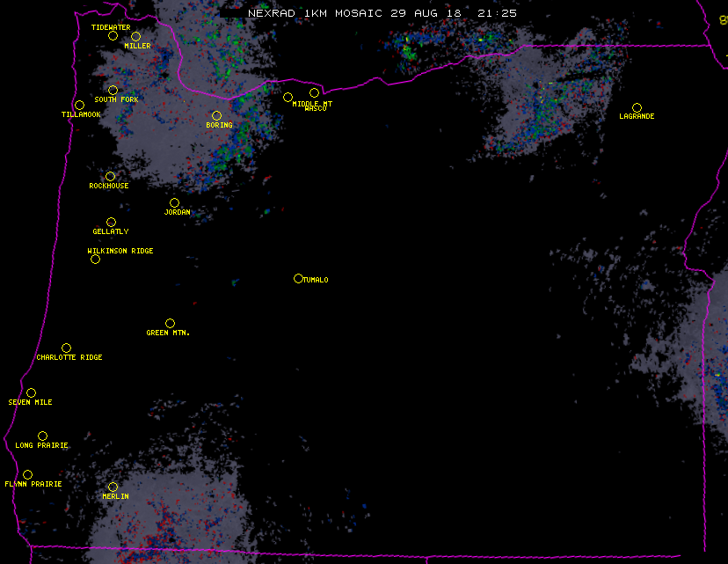Click the TIDEWATER station circle marker
The height and width of the screenshot is (564, 728).
point(113,36)
